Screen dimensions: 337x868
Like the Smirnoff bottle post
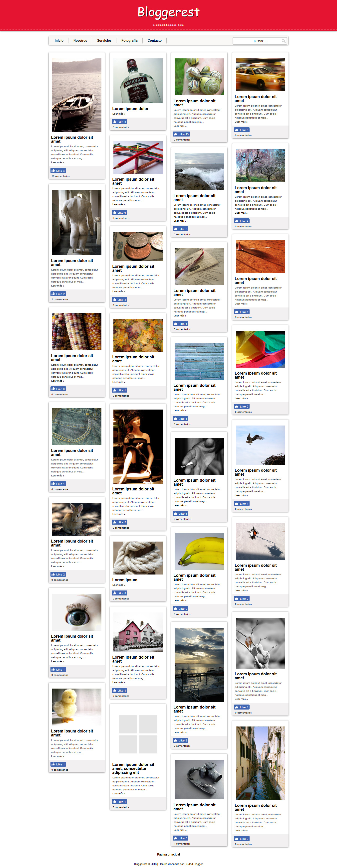119,122
